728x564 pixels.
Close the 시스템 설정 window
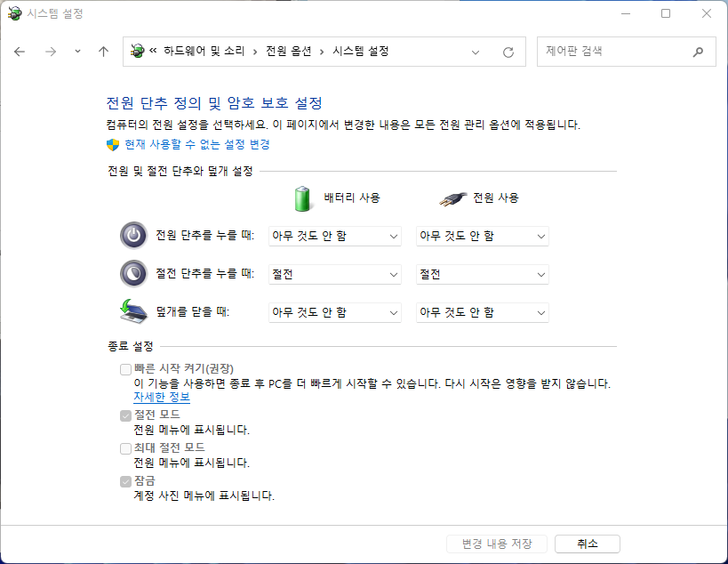coord(707,13)
